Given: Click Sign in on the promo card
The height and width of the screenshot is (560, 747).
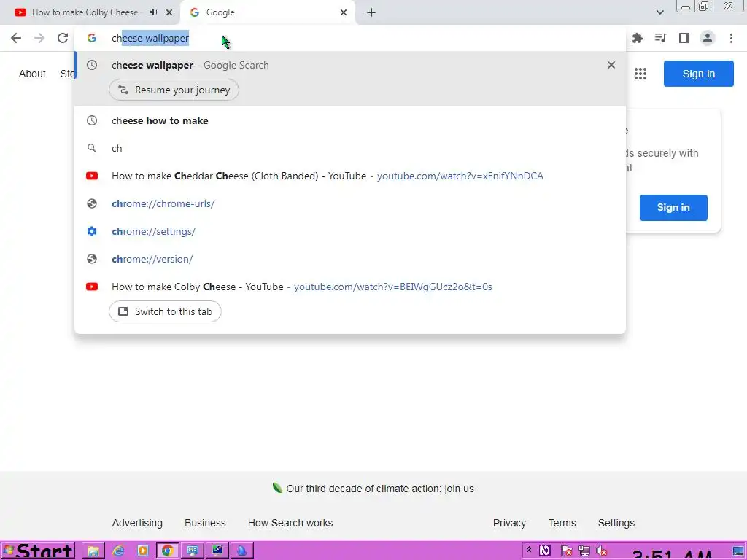Looking at the screenshot, I should tap(673, 208).
